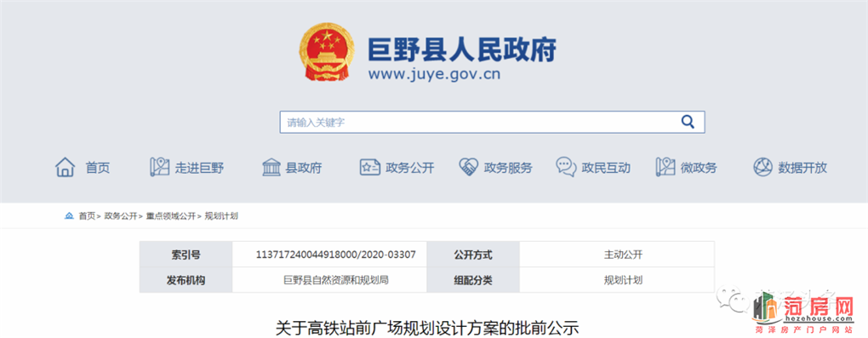Open the 数据开放 navigation item
This screenshot has height=338, width=868.
click(x=802, y=168)
